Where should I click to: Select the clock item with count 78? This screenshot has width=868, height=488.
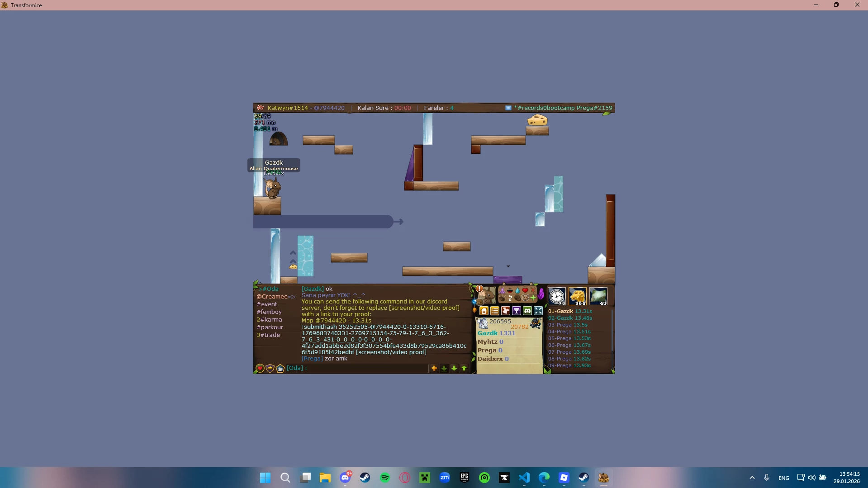pos(557,296)
